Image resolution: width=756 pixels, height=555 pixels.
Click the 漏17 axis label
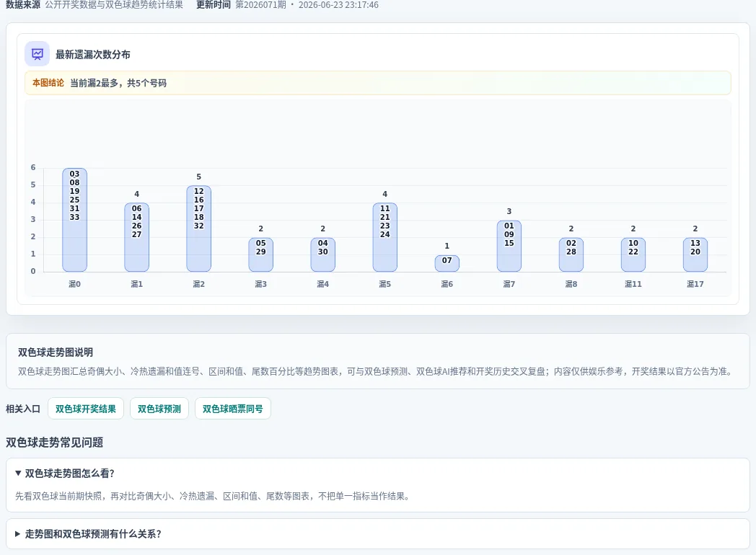coord(695,284)
